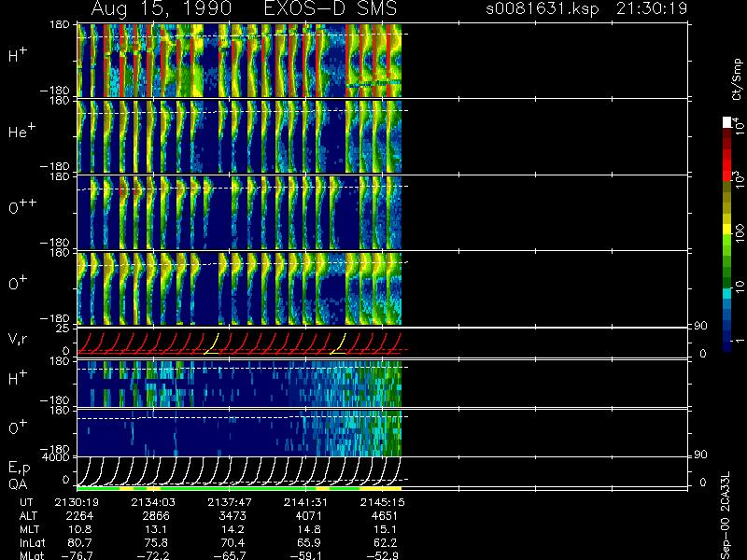Image resolution: width=747 pixels, height=560 pixels.
Task: Click MLT value "14.8"
Action: [309, 529]
